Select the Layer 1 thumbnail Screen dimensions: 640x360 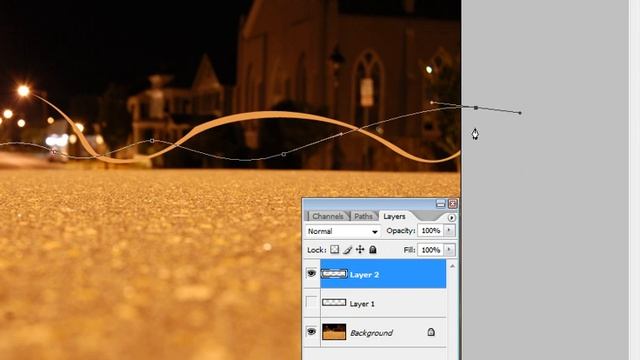(334, 303)
